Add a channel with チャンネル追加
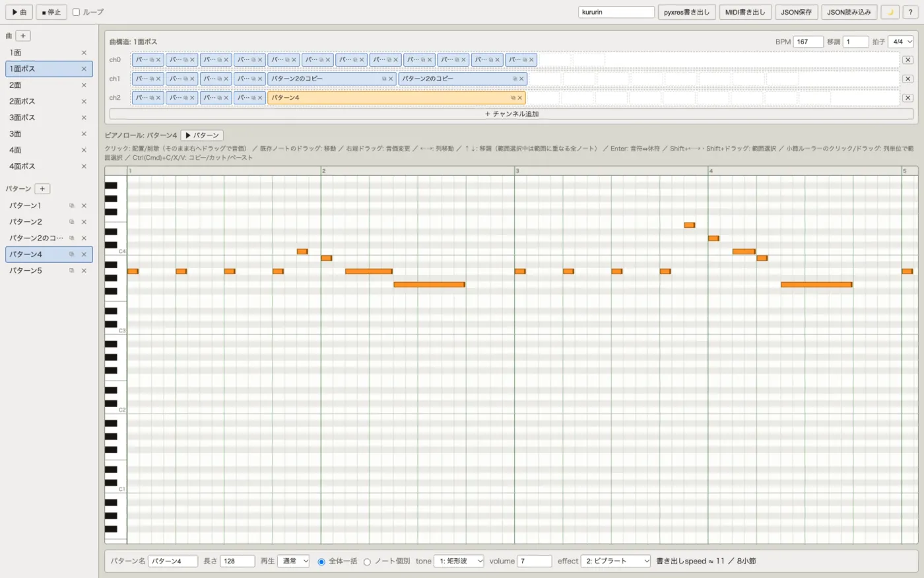This screenshot has height=578, width=924. click(x=511, y=114)
